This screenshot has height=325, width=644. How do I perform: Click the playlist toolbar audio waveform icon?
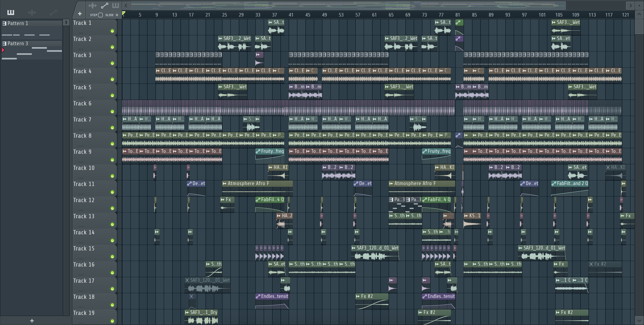tap(93, 5)
